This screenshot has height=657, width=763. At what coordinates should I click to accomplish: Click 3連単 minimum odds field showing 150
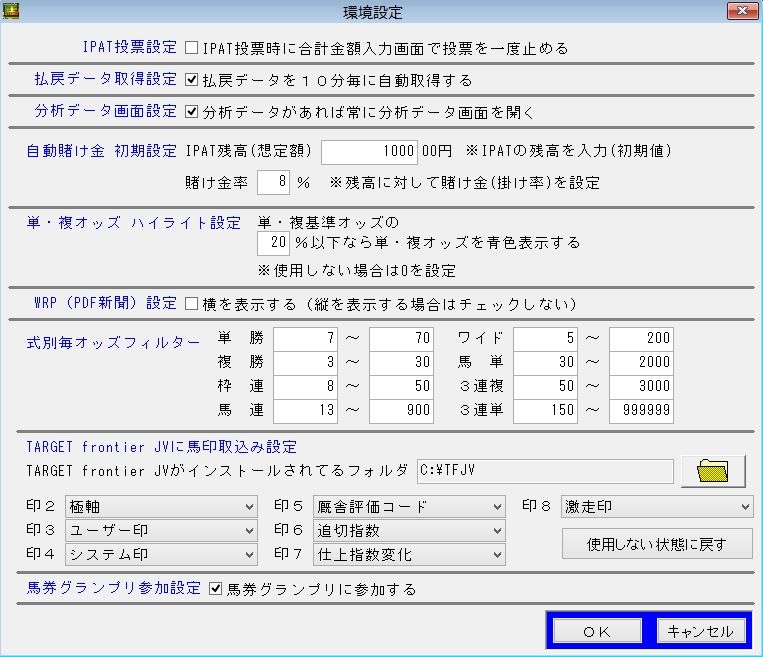[545, 410]
